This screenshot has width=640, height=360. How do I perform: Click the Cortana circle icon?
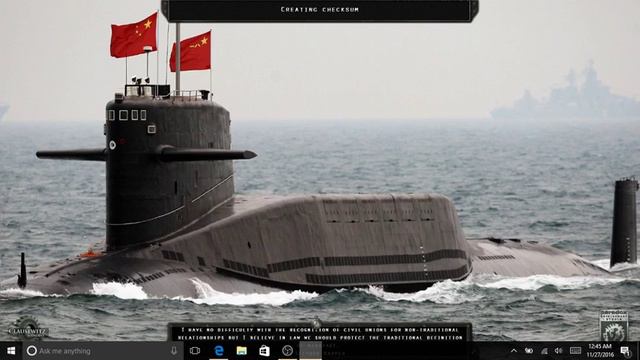click(x=31, y=351)
